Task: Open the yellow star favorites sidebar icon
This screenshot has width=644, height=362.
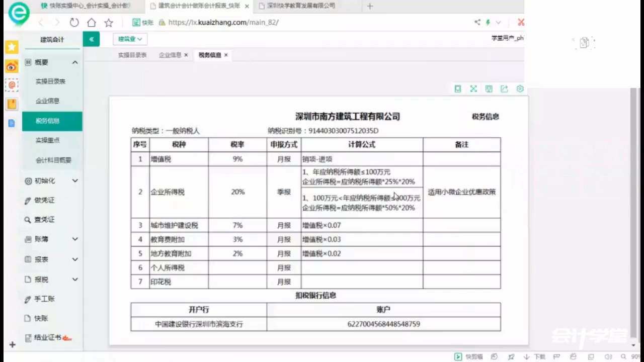Action: coord(12,47)
